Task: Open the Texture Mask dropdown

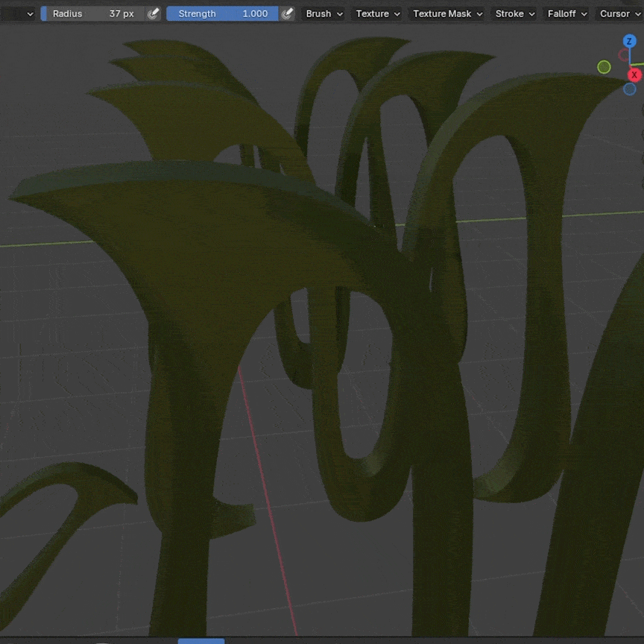Action: [x=447, y=13]
